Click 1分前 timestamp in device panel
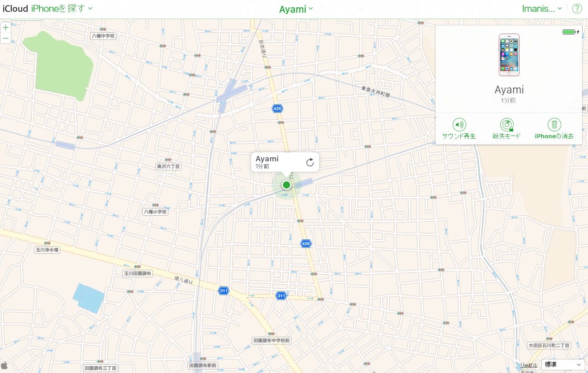 click(509, 101)
